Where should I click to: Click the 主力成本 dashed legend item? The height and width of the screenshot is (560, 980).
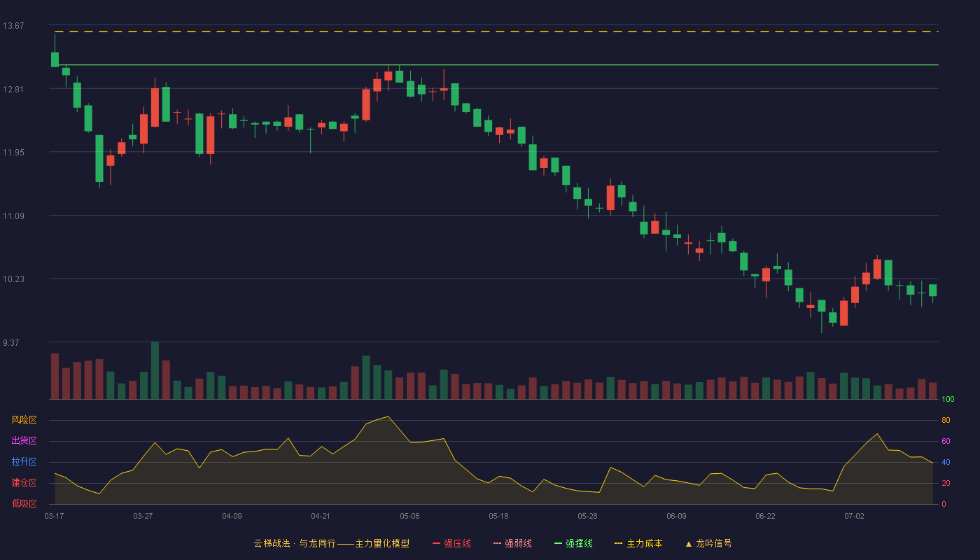(x=638, y=543)
